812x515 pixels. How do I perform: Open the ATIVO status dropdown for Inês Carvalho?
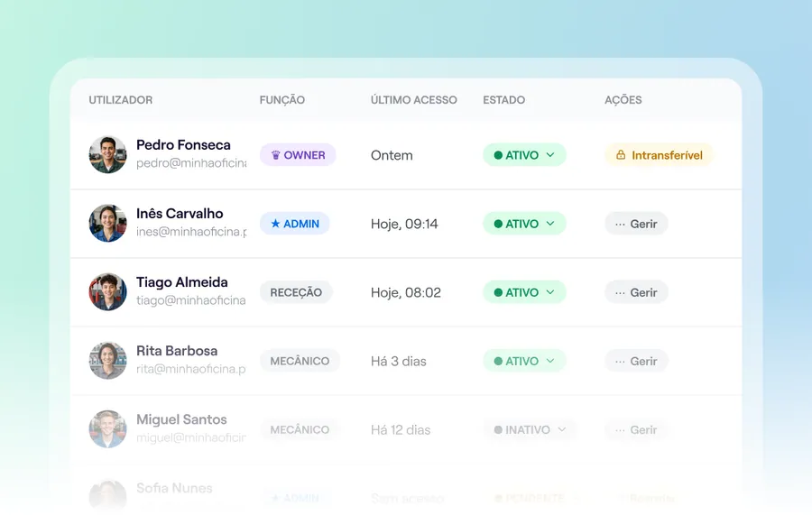point(524,224)
